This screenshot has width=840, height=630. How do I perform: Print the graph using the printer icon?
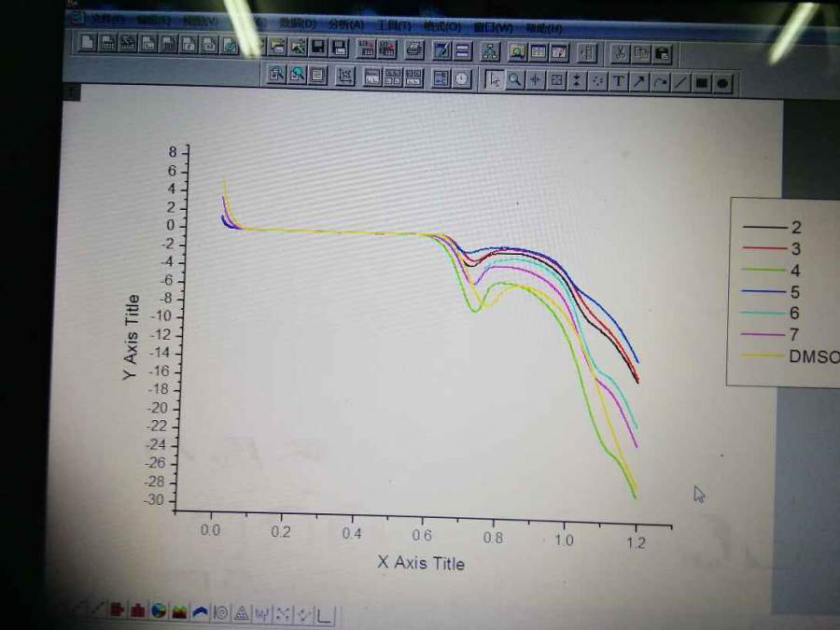[x=414, y=50]
